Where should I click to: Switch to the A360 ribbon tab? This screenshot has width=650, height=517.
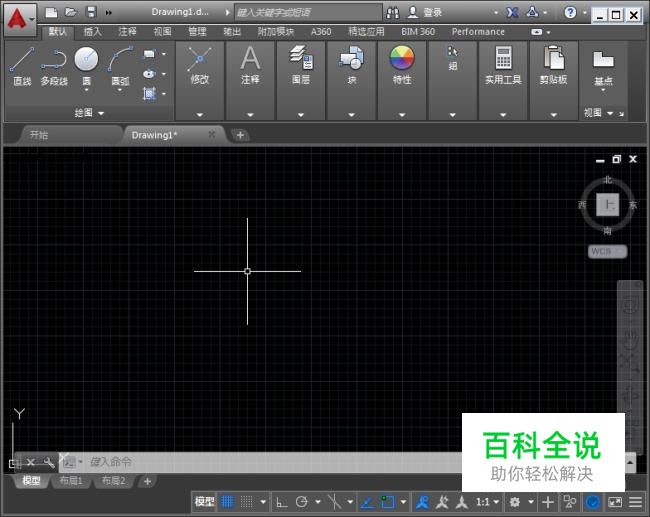pyautogui.click(x=321, y=32)
